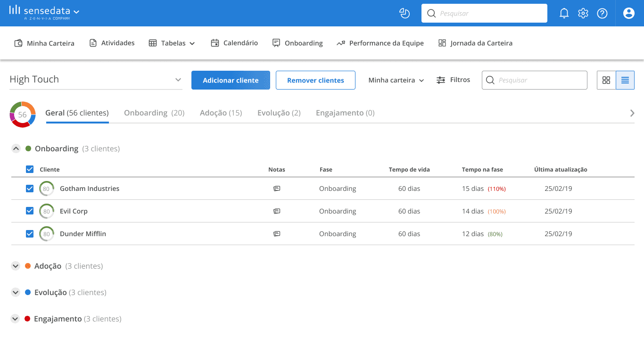
Task: Open the sensedata account dropdown arrow
Action: click(x=77, y=11)
